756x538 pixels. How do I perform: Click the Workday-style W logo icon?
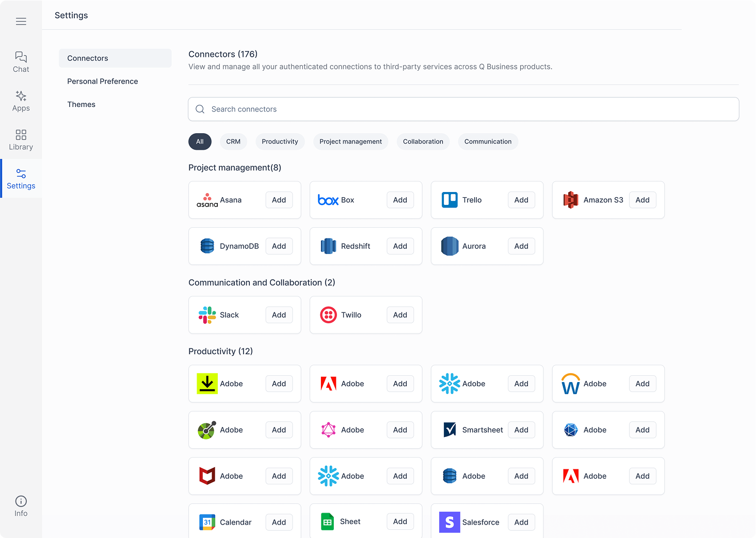pos(571,384)
